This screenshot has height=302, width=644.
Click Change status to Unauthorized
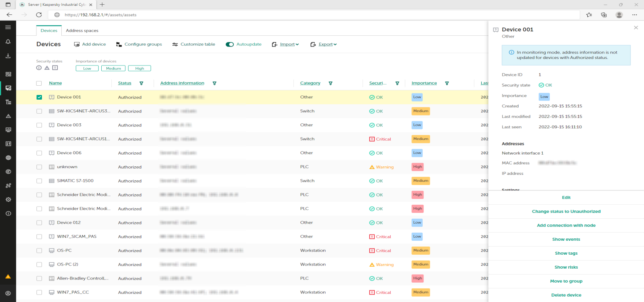coord(566,212)
